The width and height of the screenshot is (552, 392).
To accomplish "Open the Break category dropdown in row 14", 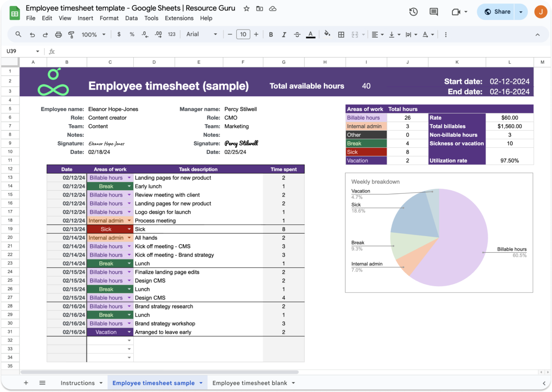I will tap(129, 186).
